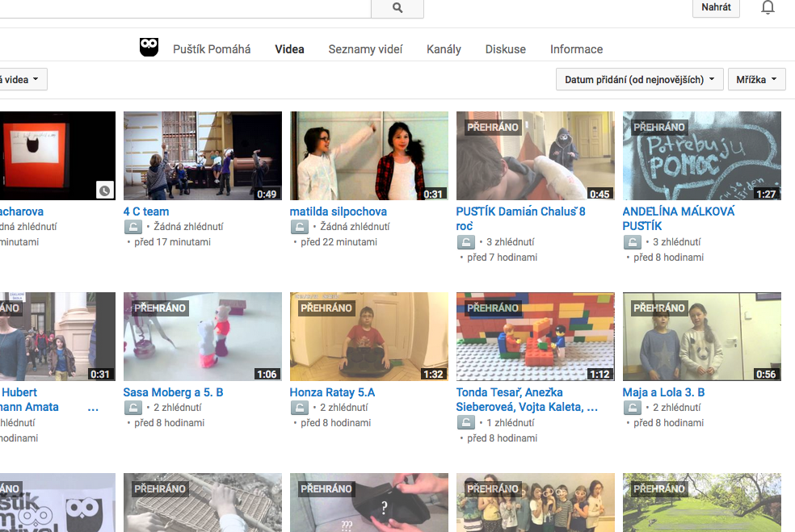Open the Diskuse tab
795x532 pixels.
tap(506, 49)
